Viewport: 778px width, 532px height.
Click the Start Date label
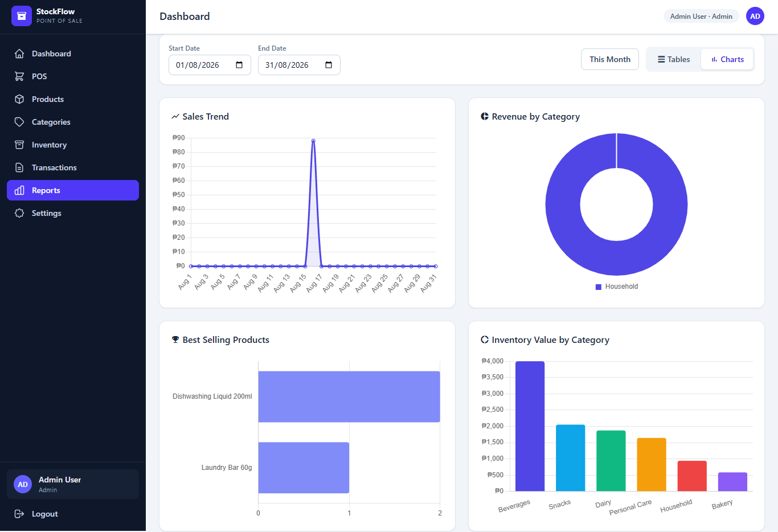[x=184, y=48]
